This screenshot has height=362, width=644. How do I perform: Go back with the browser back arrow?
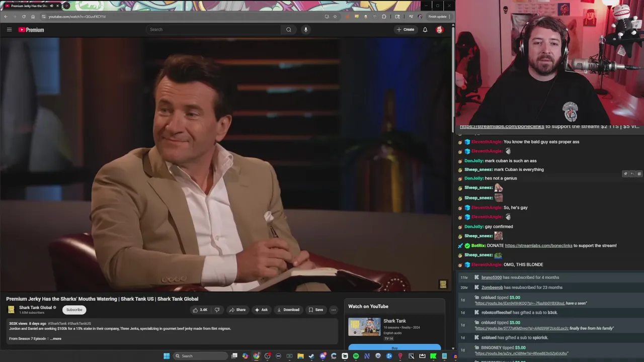[6, 17]
